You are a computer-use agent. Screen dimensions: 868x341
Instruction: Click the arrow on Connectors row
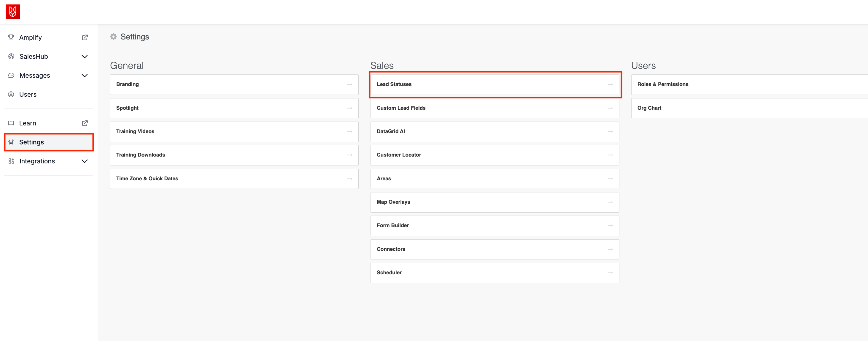[610, 249]
